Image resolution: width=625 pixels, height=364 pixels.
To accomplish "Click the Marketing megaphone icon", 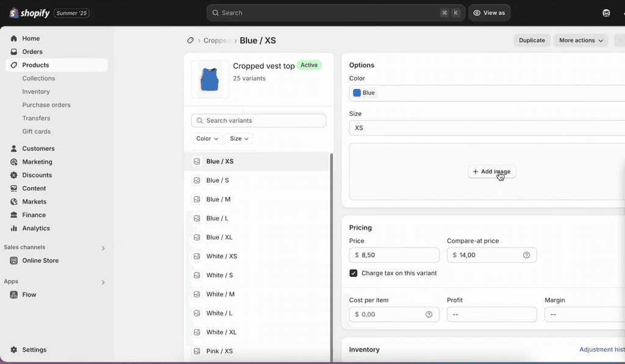I will tap(13, 162).
